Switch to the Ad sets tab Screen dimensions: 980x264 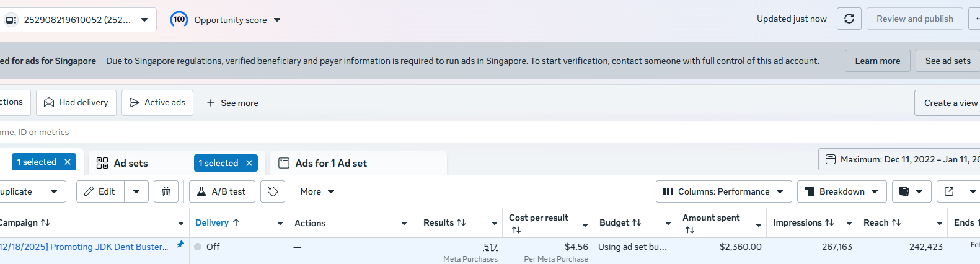pyautogui.click(x=131, y=163)
